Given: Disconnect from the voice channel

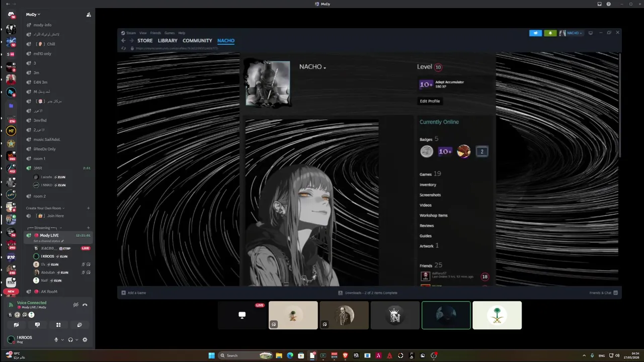Looking at the screenshot, I should [85, 305].
